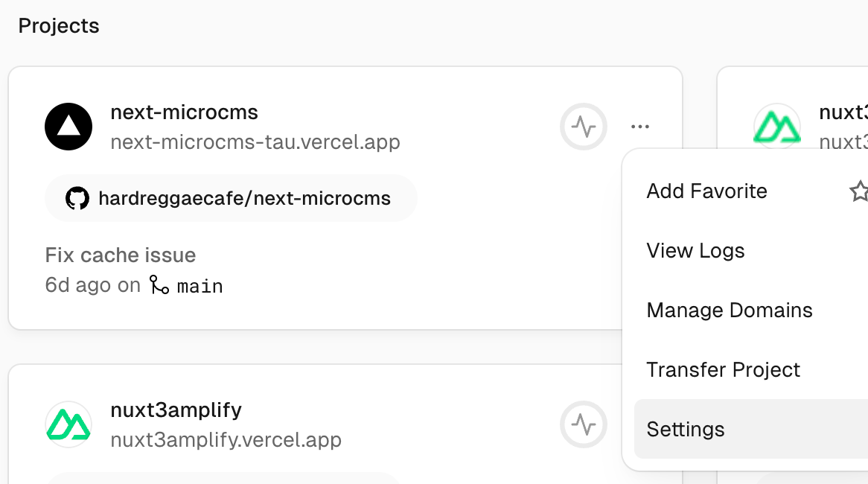Choose Transfer Project from the menu
868x484 pixels.
click(723, 370)
